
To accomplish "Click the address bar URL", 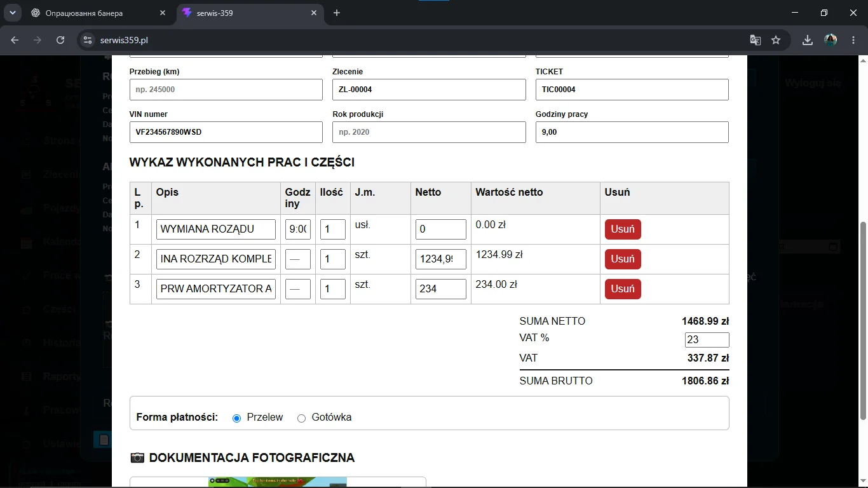I will click(125, 40).
